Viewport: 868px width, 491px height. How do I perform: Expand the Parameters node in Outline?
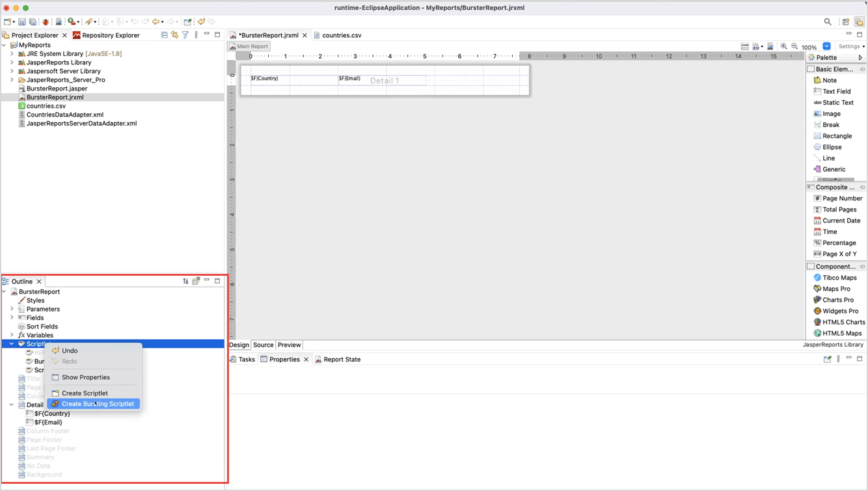pos(12,309)
